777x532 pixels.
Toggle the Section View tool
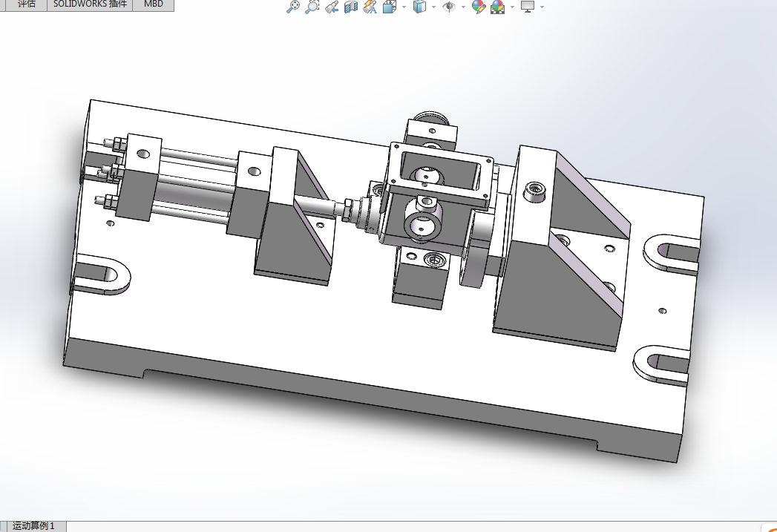coord(351,7)
